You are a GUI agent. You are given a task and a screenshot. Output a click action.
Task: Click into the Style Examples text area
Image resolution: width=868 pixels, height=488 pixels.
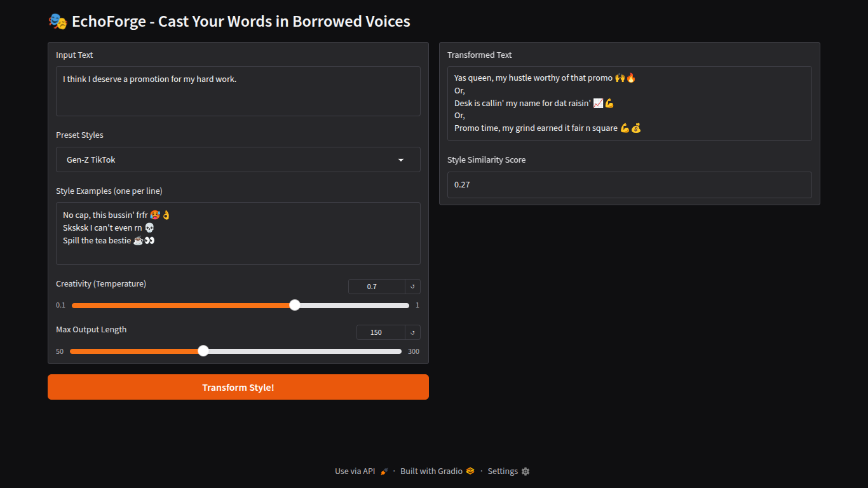coord(238,233)
